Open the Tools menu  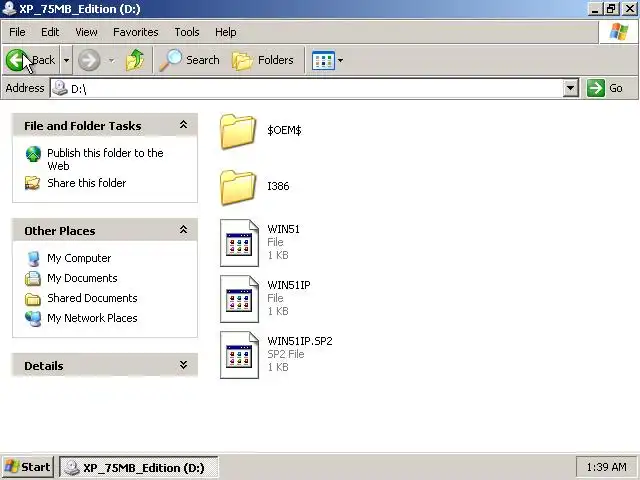pos(187,32)
